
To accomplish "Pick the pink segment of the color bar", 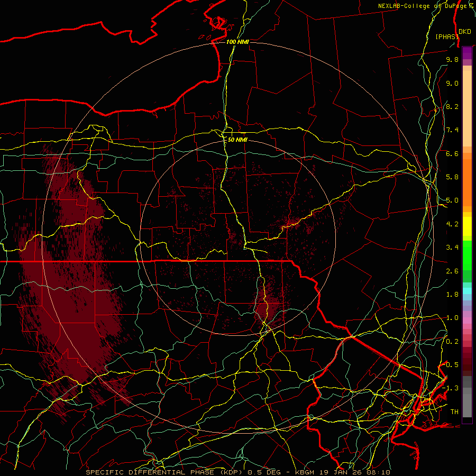I will (467, 321).
